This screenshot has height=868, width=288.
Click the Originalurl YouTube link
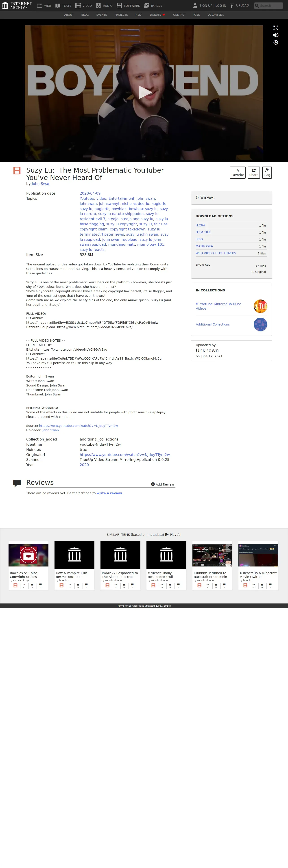(125, 455)
